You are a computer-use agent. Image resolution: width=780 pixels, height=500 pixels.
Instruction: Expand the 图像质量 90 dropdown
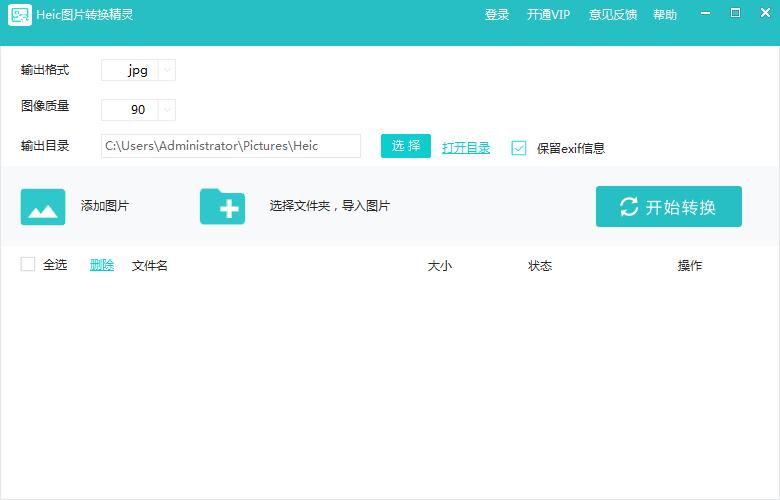click(x=166, y=110)
